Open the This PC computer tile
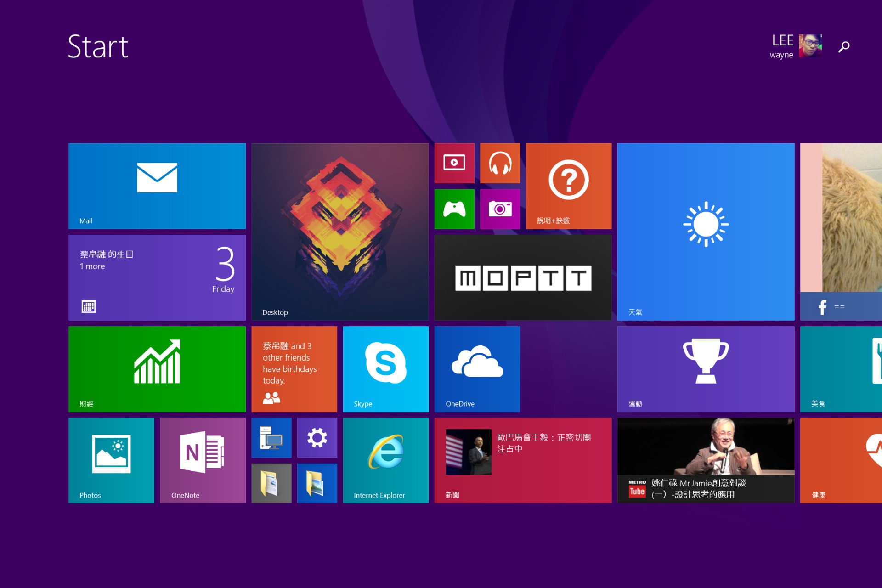The width and height of the screenshot is (882, 588). pos(271,437)
